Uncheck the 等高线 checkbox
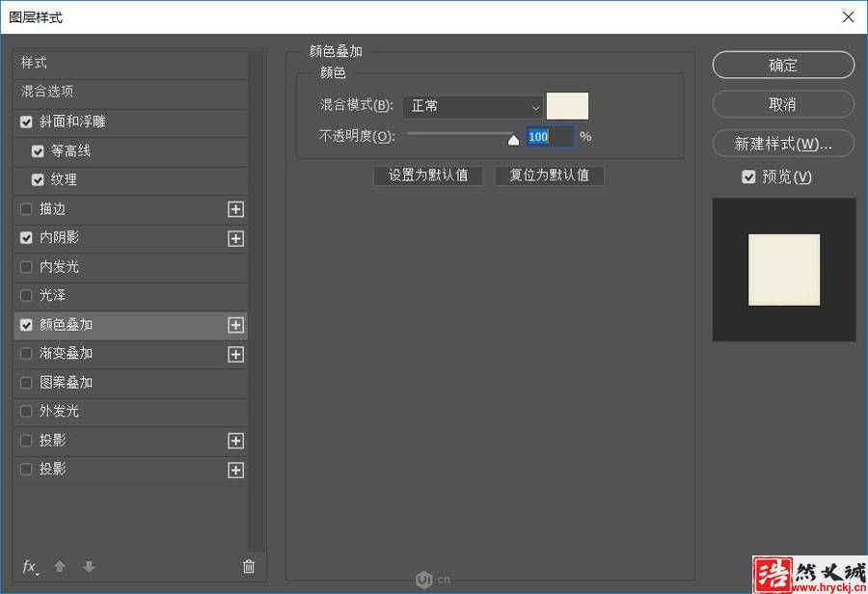This screenshot has width=868, height=594. 38,151
